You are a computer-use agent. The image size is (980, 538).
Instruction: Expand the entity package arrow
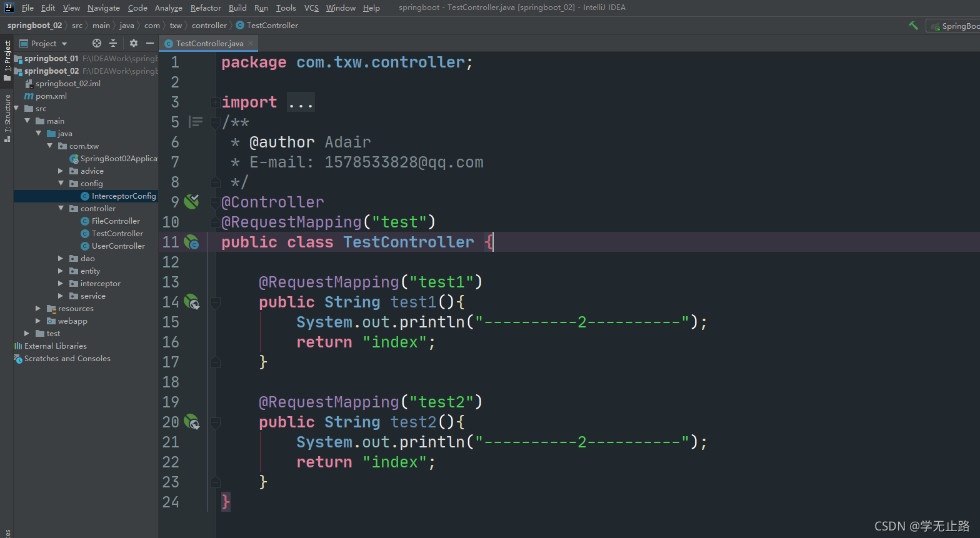click(x=61, y=271)
